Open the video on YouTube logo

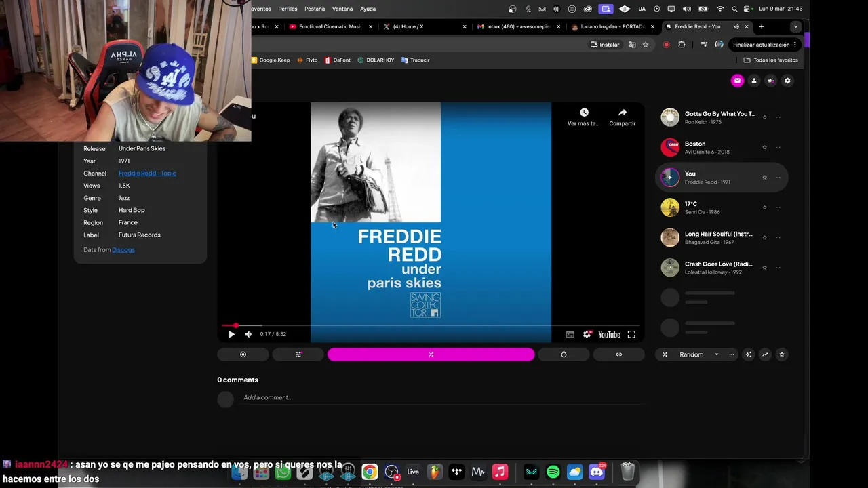[x=609, y=334]
